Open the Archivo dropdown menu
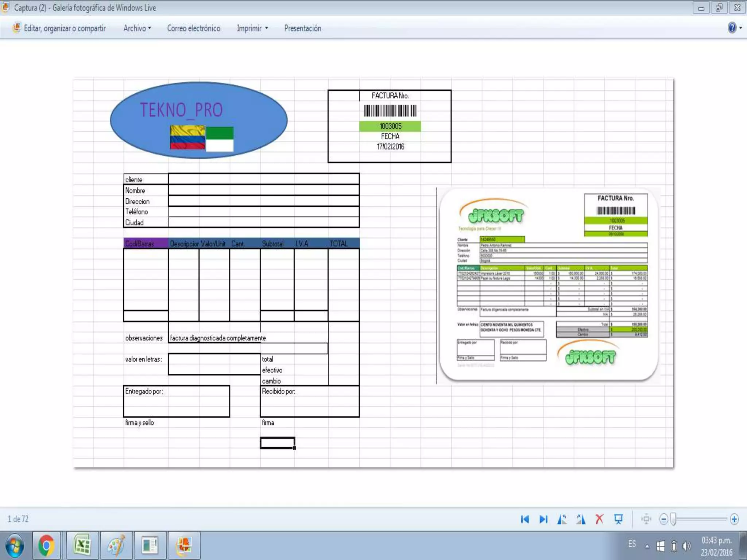Viewport: 747px width, 560px height. pos(137,28)
